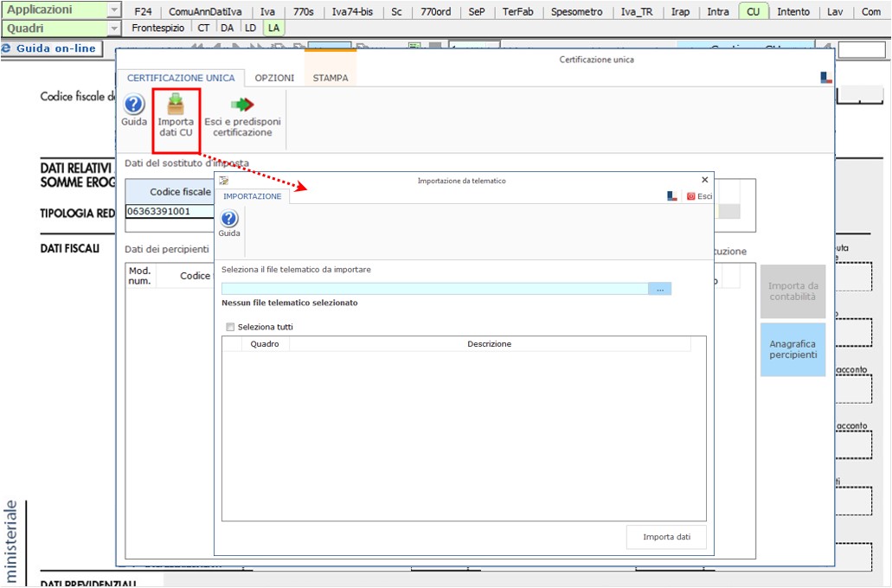The image size is (892, 588).
Task: Select the Spesometro tab
Action: pyautogui.click(x=577, y=11)
